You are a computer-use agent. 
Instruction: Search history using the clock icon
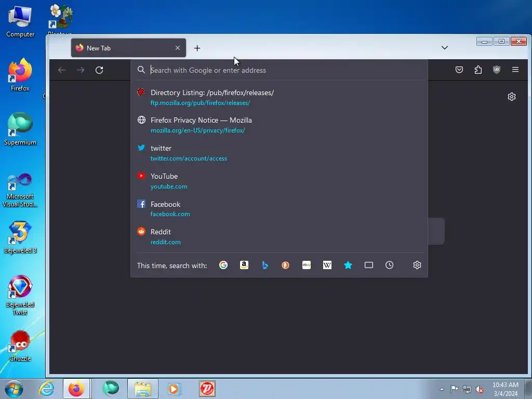(x=390, y=265)
